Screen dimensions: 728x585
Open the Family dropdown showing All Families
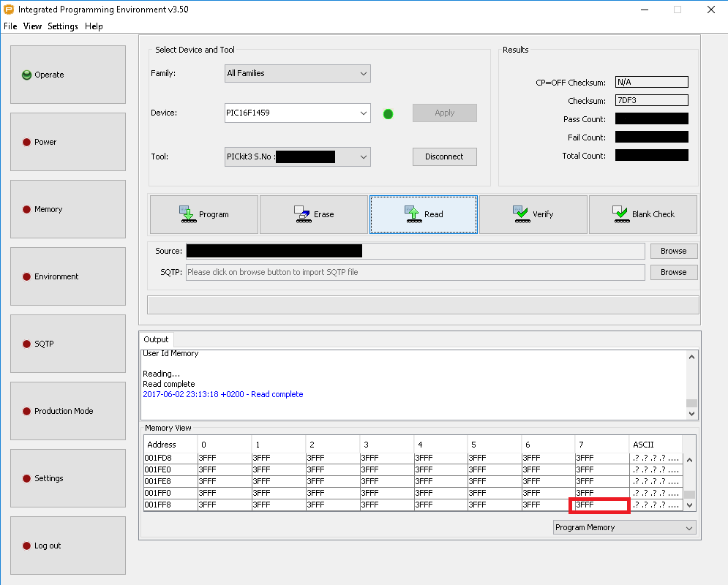coord(298,73)
